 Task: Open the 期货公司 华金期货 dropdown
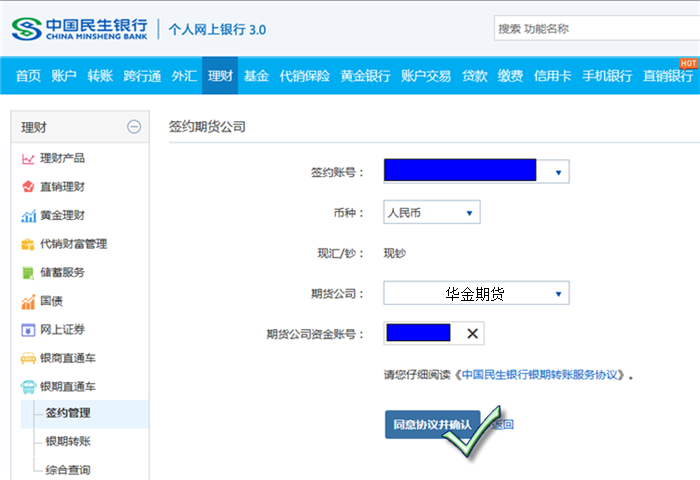pos(558,294)
